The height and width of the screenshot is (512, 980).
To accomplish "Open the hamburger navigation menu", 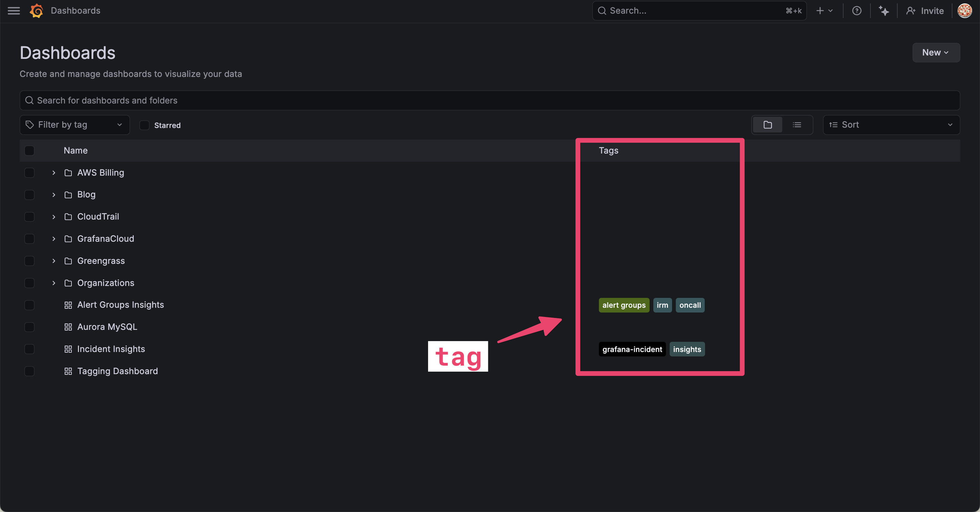I will pos(14,11).
